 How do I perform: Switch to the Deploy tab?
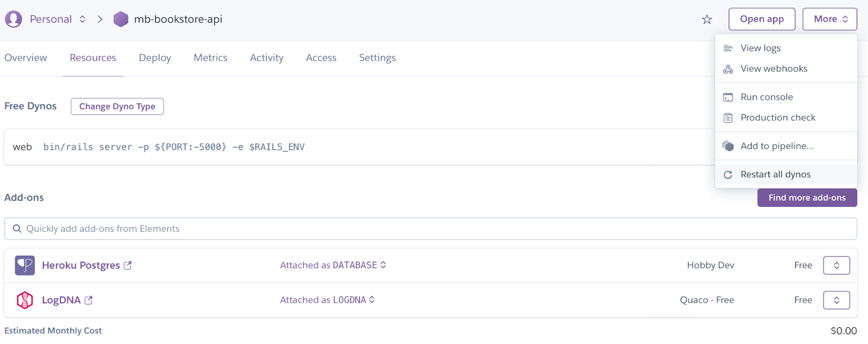pyautogui.click(x=155, y=58)
